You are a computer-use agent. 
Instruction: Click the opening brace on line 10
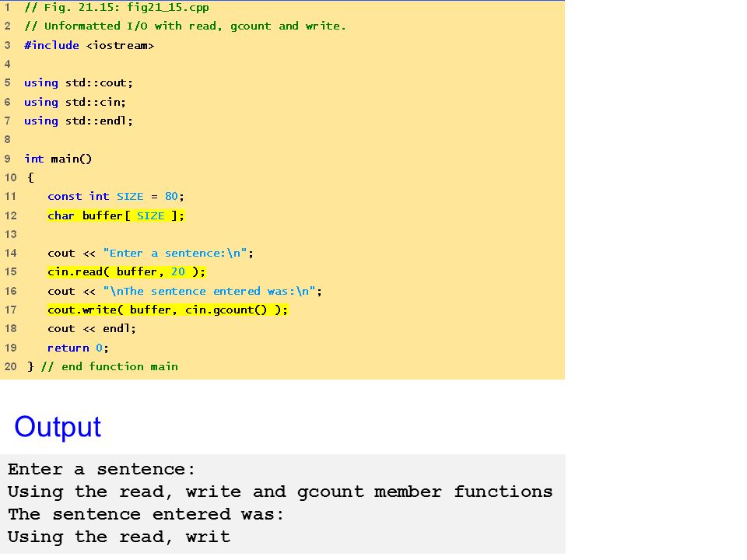(x=30, y=177)
